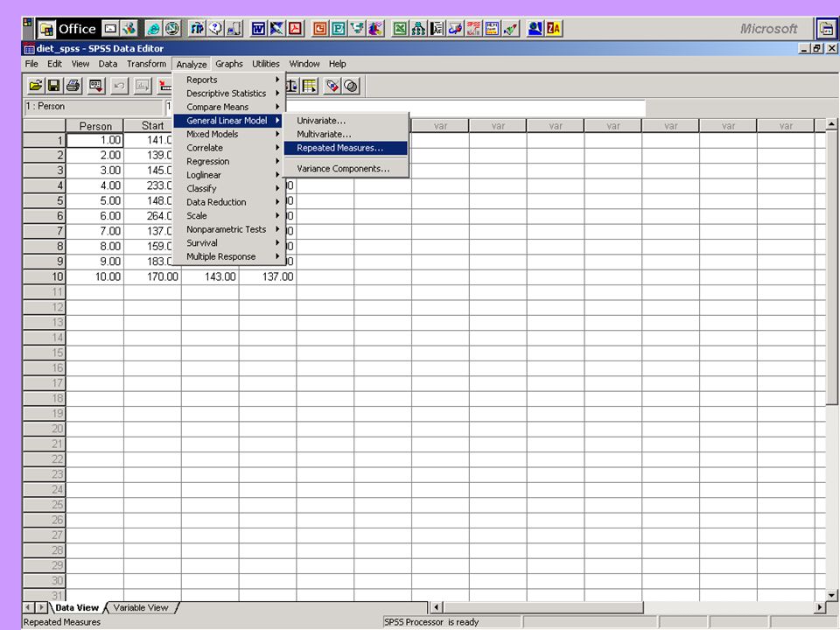This screenshot has width=840, height=630.
Task: Choose Repeated Measures from the submenu
Action: (x=346, y=148)
